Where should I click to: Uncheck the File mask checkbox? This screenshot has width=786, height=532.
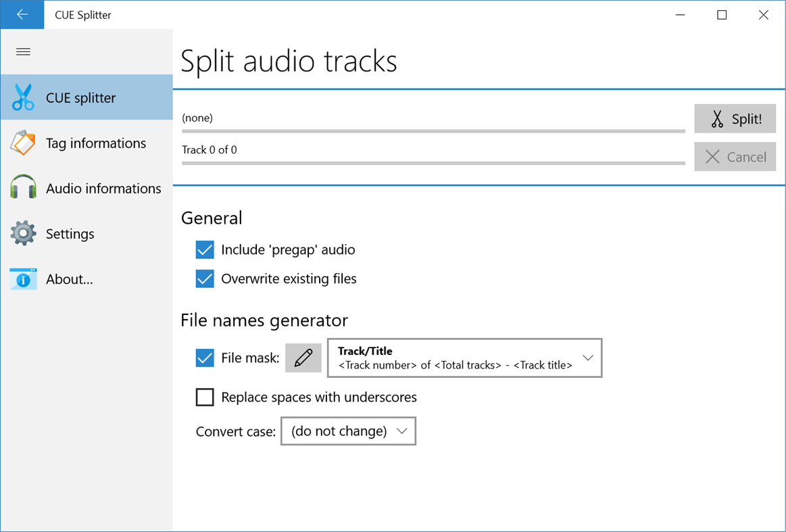click(204, 358)
